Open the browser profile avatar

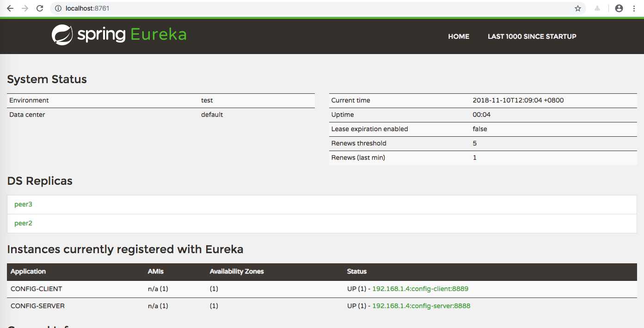(x=619, y=8)
